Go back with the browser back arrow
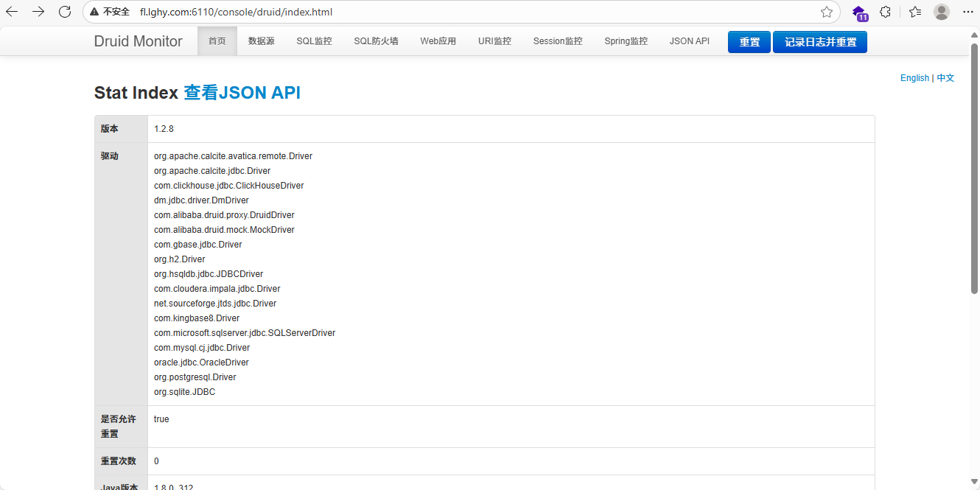The height and width of the screenshot is (490, 980). tap(12, 12)
